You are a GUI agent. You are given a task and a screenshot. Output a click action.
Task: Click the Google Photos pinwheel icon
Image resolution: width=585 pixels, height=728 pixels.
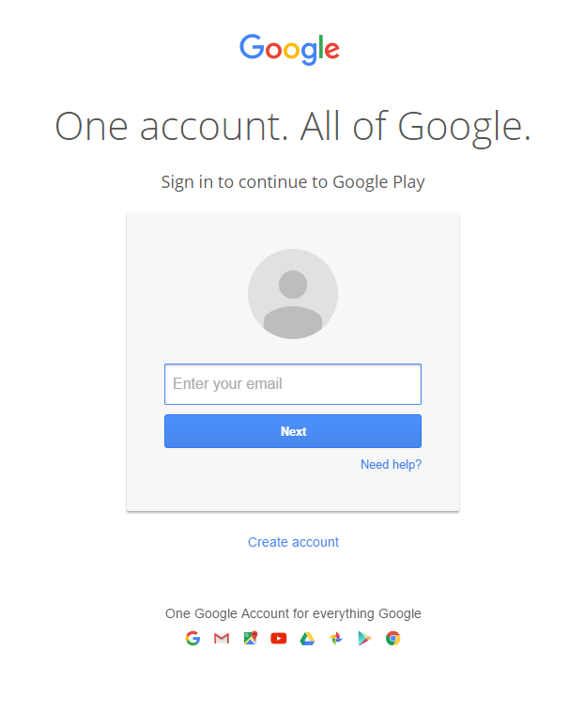tap(336, 639)
